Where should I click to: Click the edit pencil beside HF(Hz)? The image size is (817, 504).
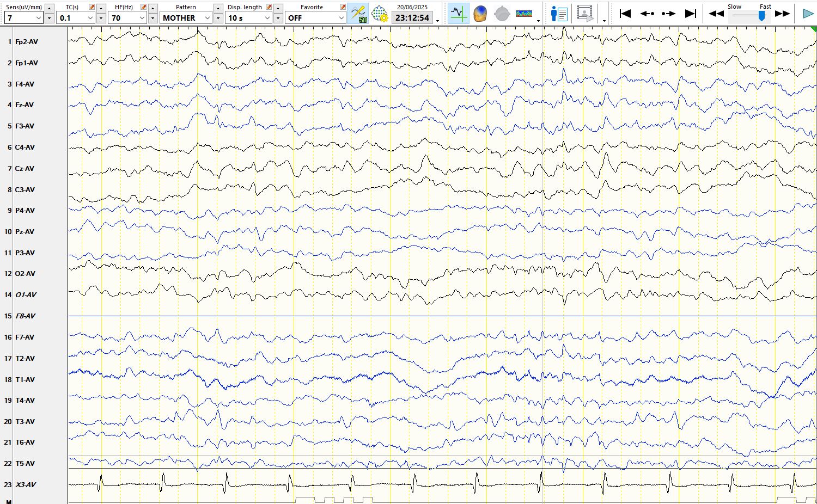(143, 7)
